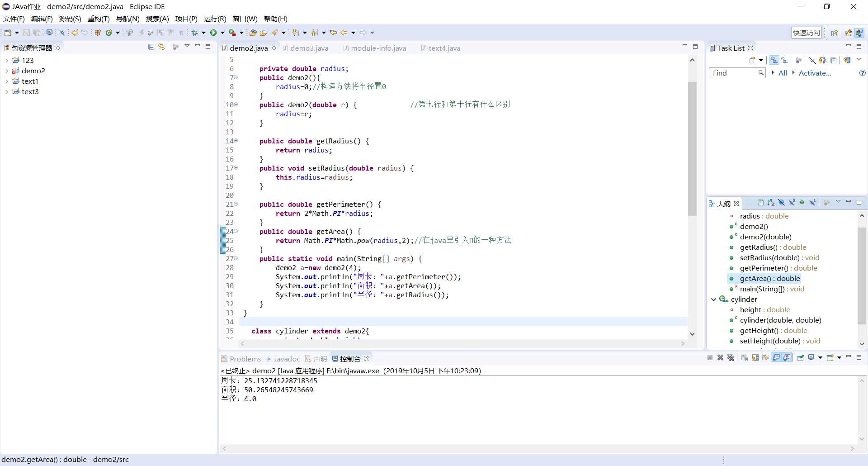Pin the Console view
868x466 pixels.
801,358
